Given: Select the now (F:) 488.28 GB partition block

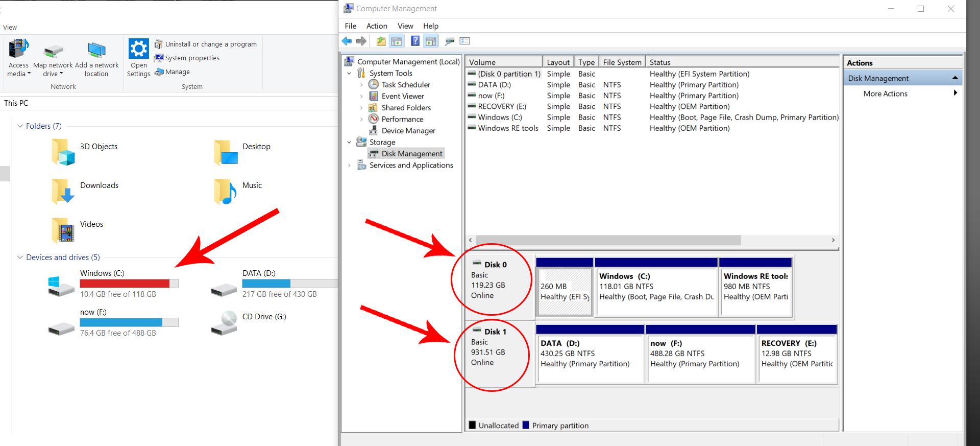Looking at the screenshot, I should click(x=700, y=354).
